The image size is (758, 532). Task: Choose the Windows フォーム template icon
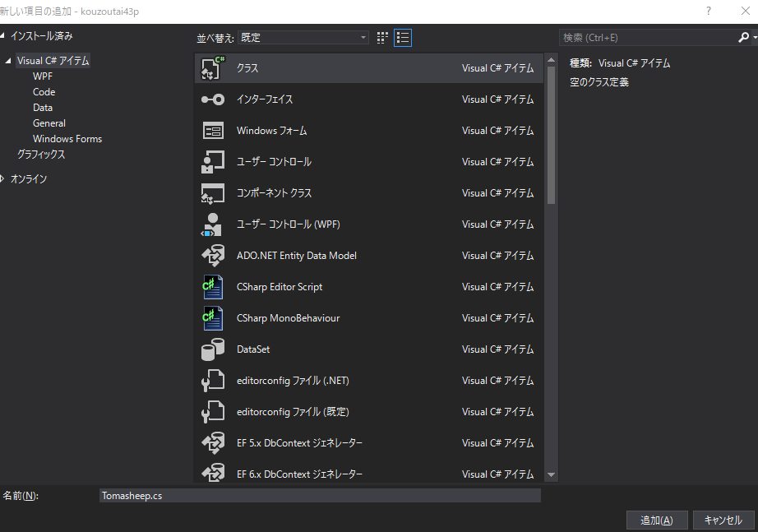click(213, 131)
